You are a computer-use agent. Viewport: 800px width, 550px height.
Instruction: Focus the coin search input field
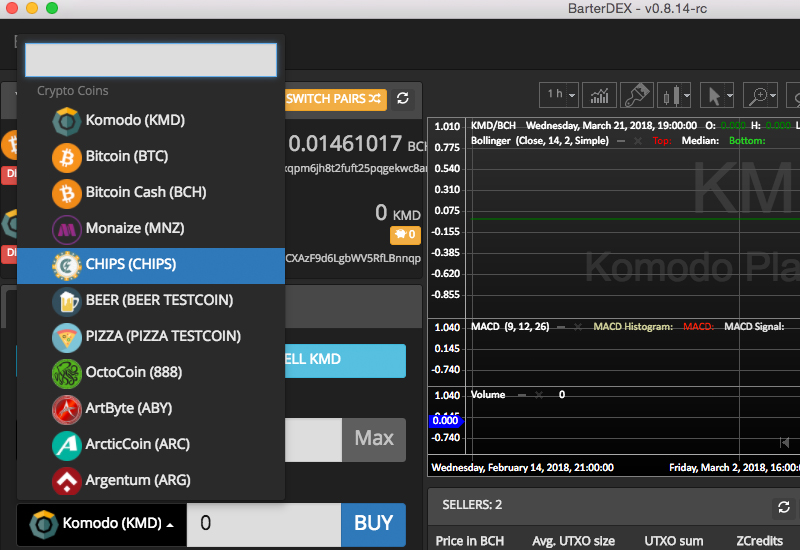(x=151, y=60)
